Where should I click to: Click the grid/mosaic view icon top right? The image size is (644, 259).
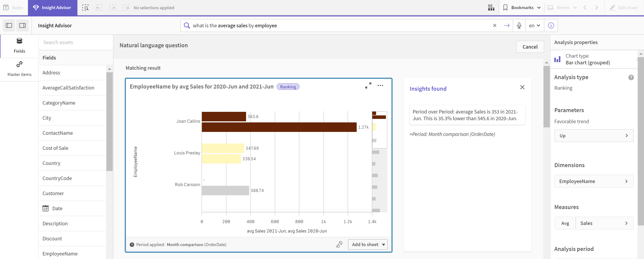click(491, 7)
